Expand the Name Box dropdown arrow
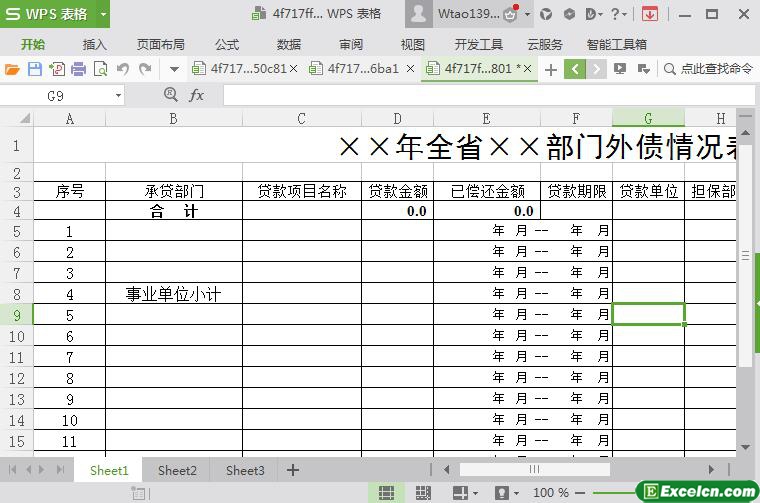This screenshot has height=503, width=760. tap(118, 95)
